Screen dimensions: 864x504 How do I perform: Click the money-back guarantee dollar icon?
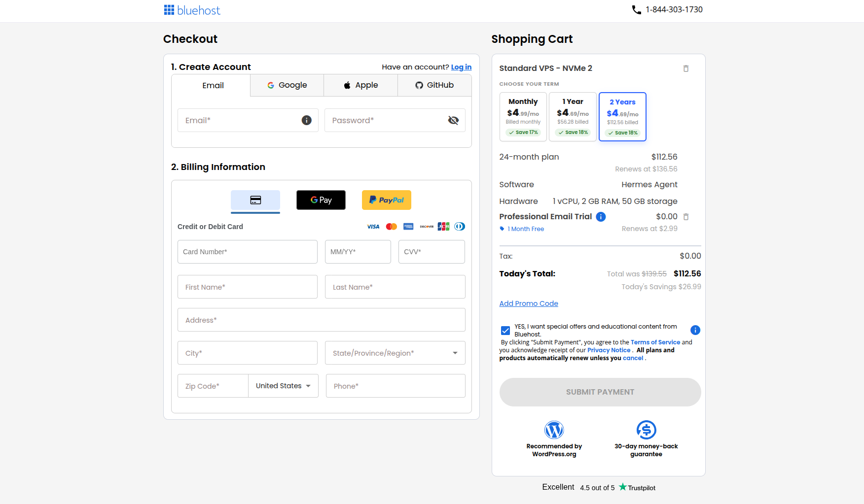point(646,430)
